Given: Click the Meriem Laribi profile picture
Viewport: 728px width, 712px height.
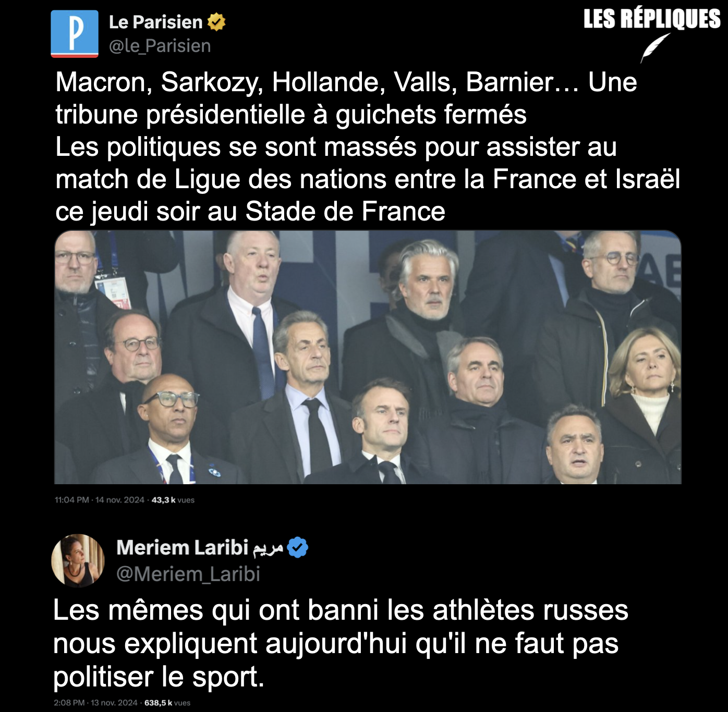Looking at the screenshot, I should pyautogui.click(x=78, y=560).
